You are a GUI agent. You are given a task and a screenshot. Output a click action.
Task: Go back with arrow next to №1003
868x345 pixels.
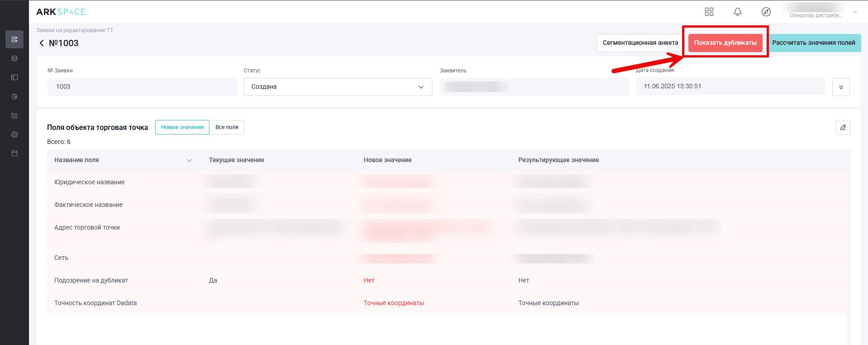tap(42, 43)
